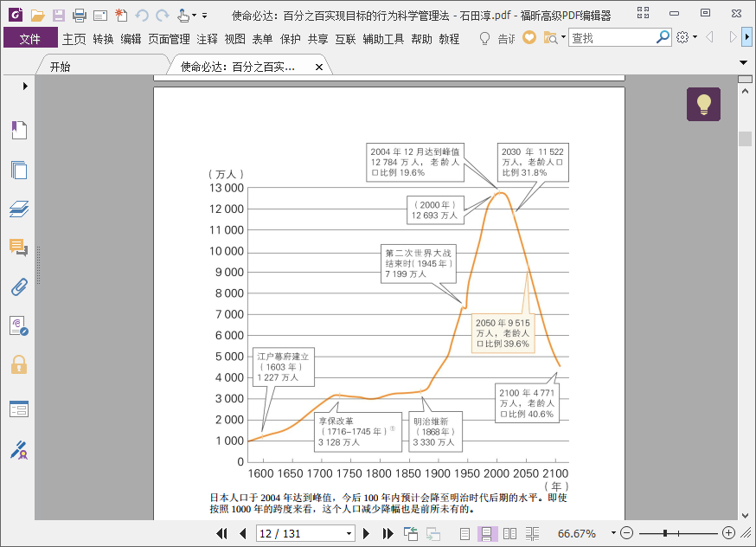Click the vertical scrollbar thumb
Screen dimensions: 756x547
point(745,138)
